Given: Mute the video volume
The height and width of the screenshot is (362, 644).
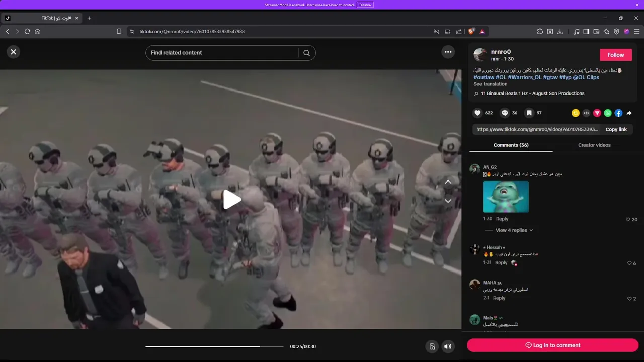Looking at the screenshot, I should (447, 346).
